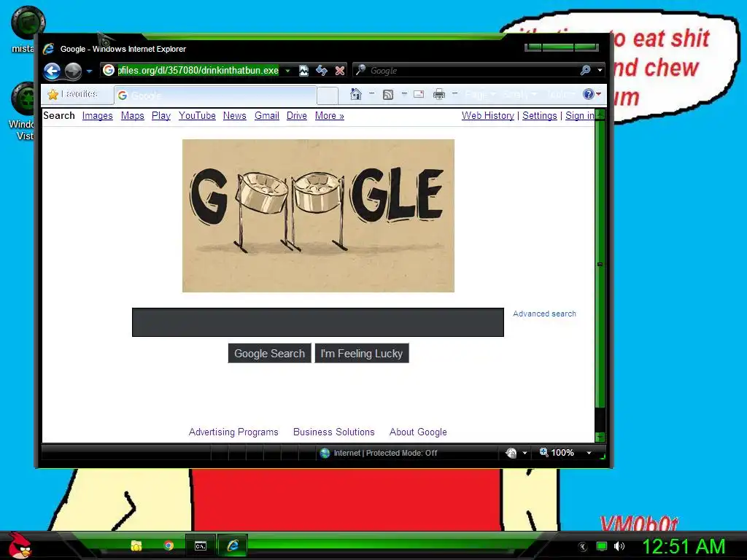
Task: Expand the arrow next to the privacy icon
Action: tap(525, 453)
